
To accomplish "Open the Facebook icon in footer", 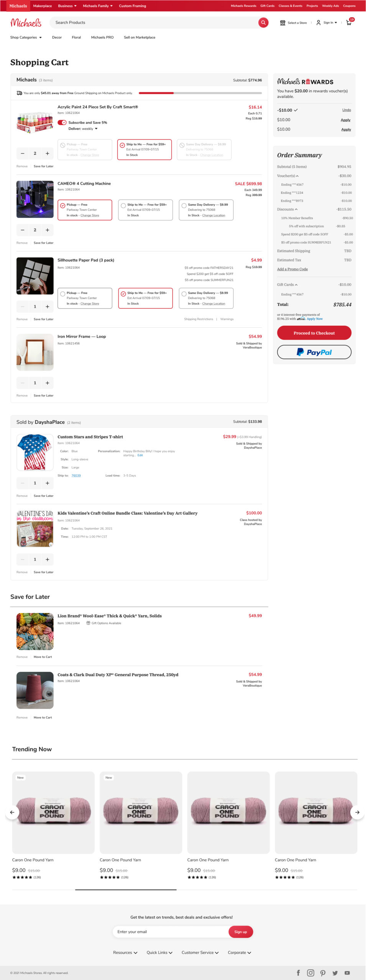I will pyautogui.click(x=298, y=973).
